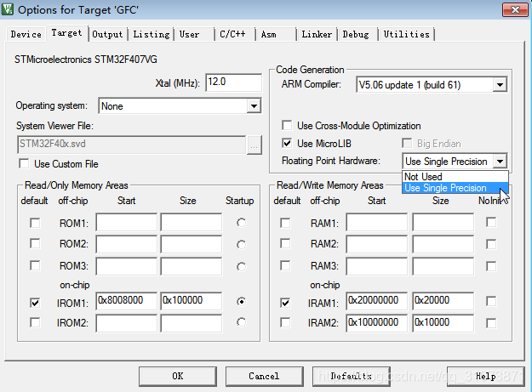Choose Use Single Precision list option

click(x=455, y=188)
